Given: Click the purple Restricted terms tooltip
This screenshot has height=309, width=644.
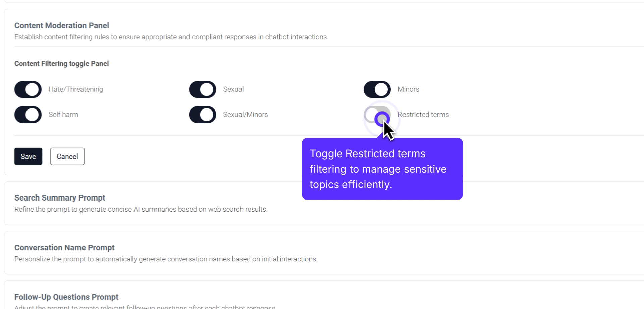Looking at the screenshot, I should (x=382, y=169).
